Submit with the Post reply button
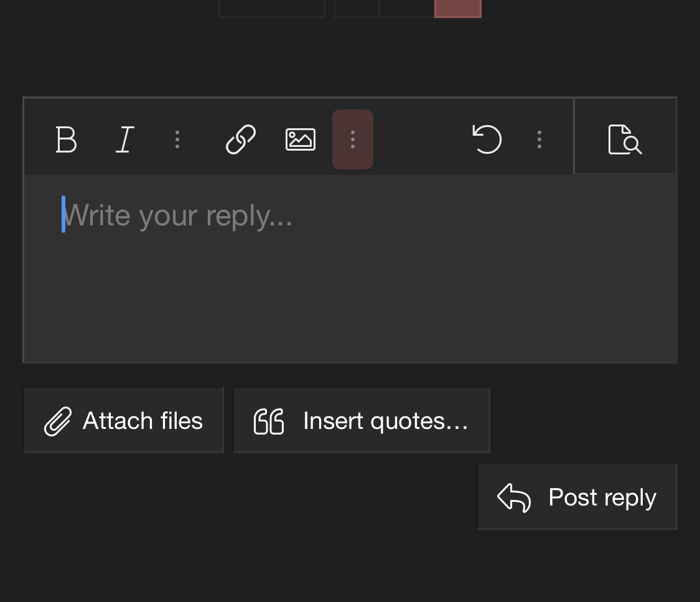The image size is (700, 602). pyautogui.click(x=602, y=497)
